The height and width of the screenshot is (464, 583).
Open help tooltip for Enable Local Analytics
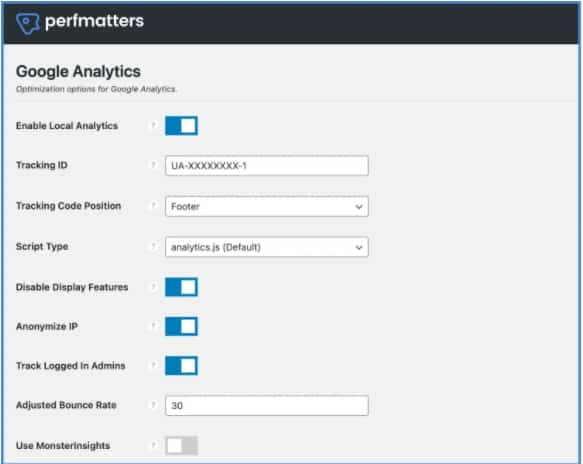(x=152, y=126)
